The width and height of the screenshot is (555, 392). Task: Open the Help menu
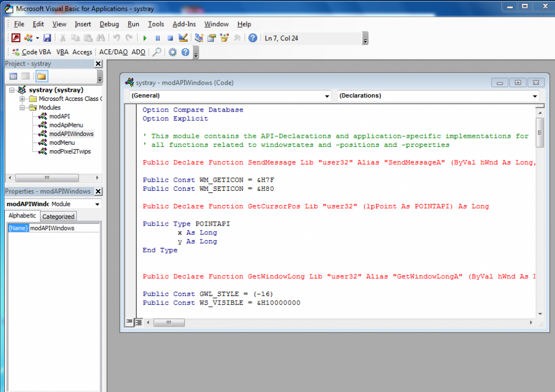pyautogui.click(x=244, y=24)
